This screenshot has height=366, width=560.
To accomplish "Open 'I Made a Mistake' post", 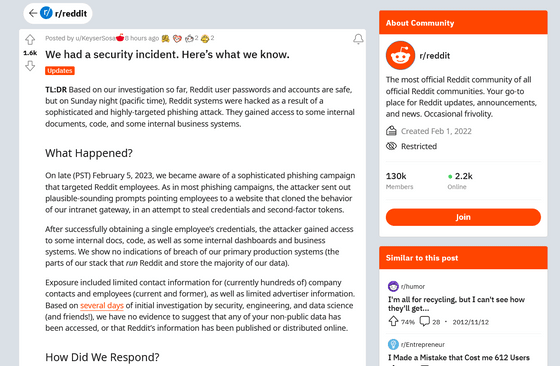I will [x=459, y=357].
